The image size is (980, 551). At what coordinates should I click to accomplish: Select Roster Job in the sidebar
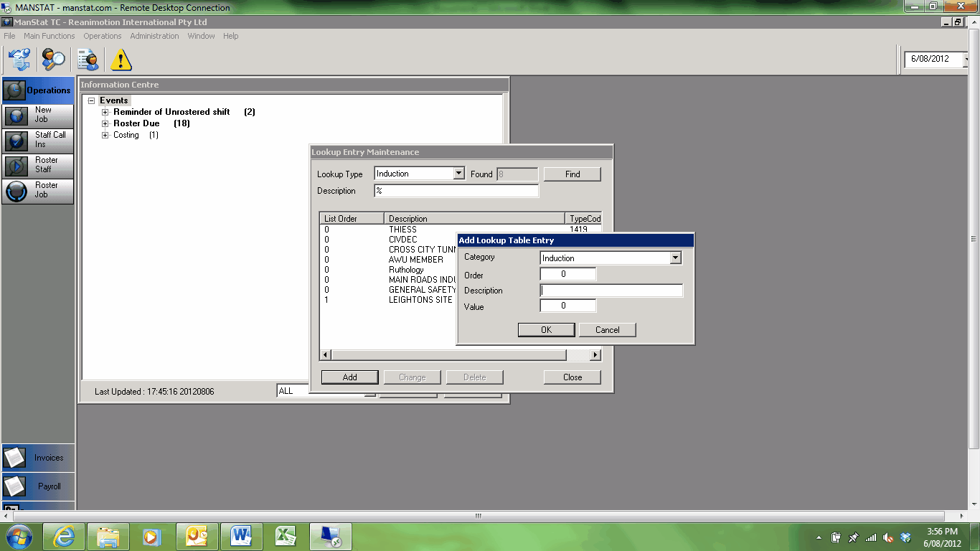coord(38,190)
